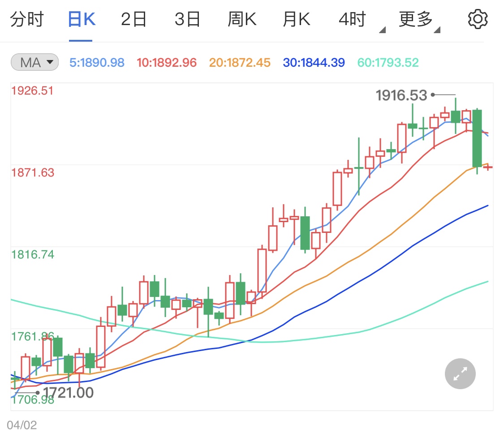Image resolution: width=504 pixels, height=438 pixels.
Task: Click the MA5 value 5:1890.98
Action: click(97, 62)
